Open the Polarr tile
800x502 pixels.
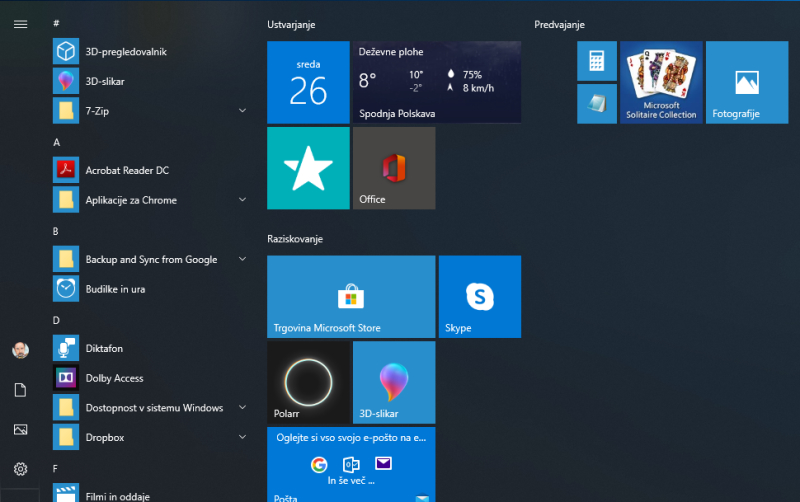(x=308, y=382)
